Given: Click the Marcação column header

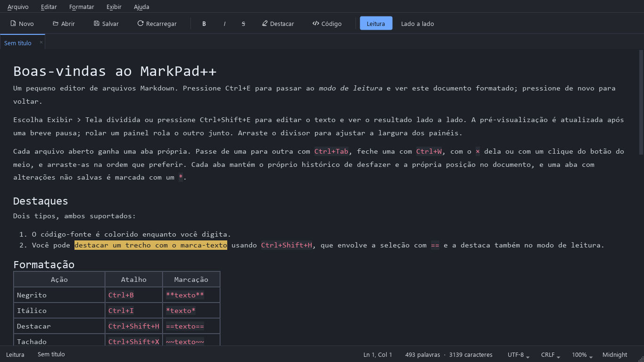Looking at the screenshot, I should (191, 280).
